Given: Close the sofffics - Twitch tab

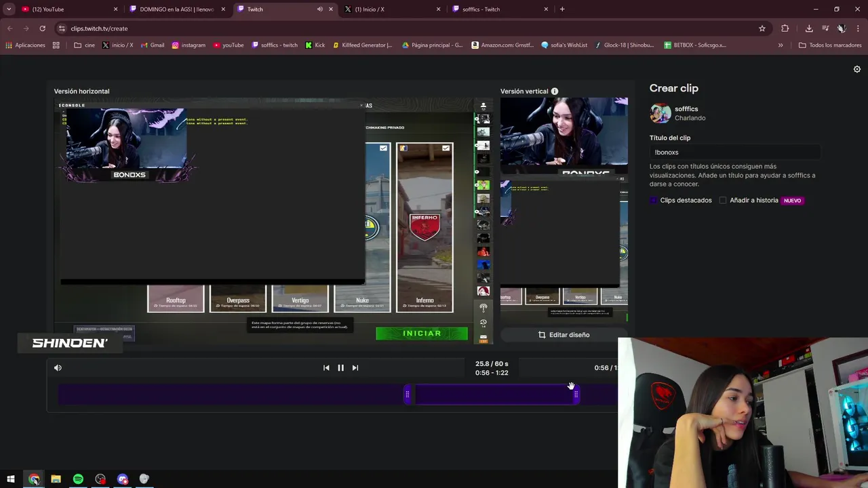Looking at the screenshot, I should pos(546,9).
